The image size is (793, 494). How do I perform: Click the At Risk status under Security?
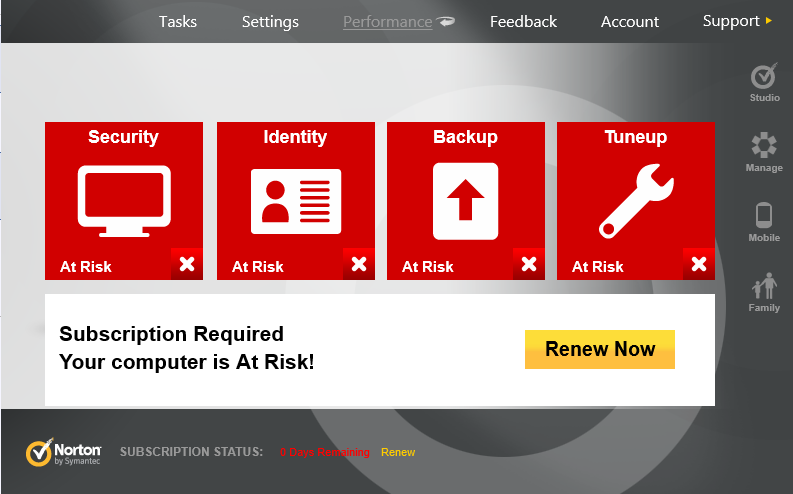(85, 266)
